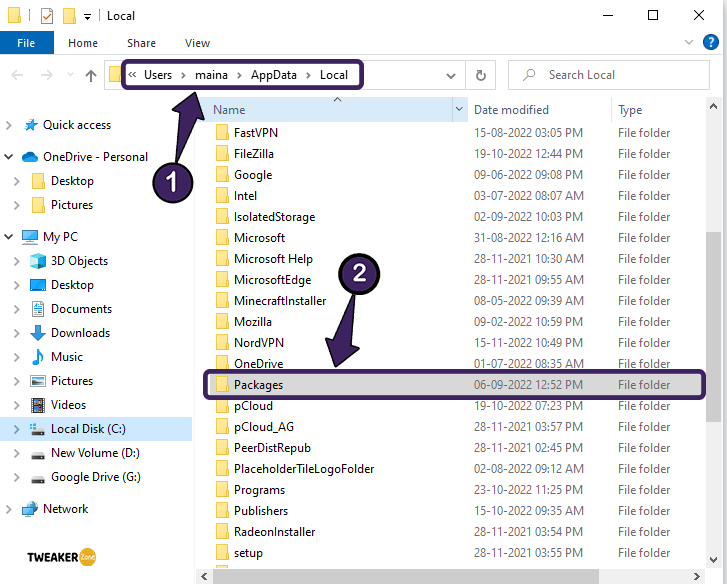This screenshot has height=584, width=727.
Task: Refresh the Local folder view
Action: pyautogui.click(x=481, y=75)
